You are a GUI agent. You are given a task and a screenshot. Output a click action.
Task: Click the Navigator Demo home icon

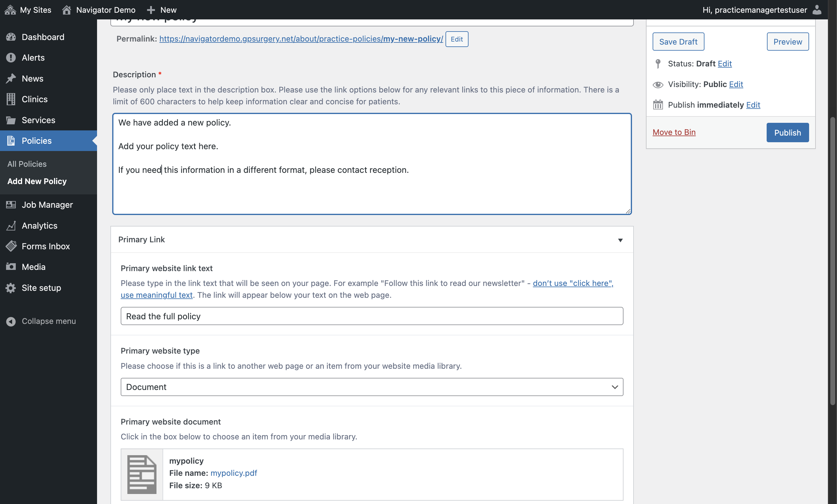[x=66, y=10]
